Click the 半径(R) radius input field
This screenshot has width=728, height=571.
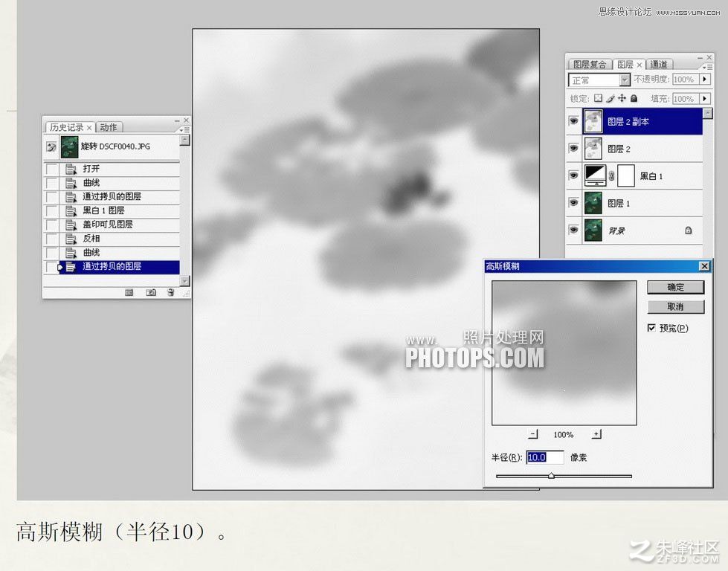pos(545,457)
